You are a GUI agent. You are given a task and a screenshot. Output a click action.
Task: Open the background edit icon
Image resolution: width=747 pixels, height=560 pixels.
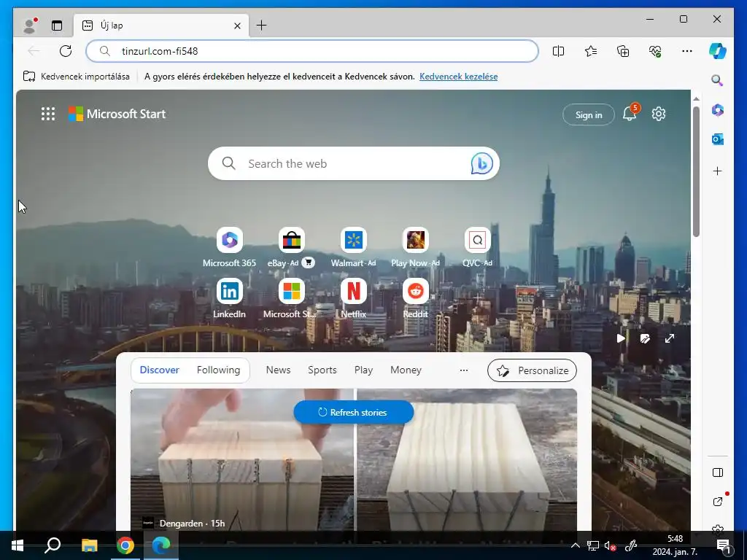pos(645,338)
